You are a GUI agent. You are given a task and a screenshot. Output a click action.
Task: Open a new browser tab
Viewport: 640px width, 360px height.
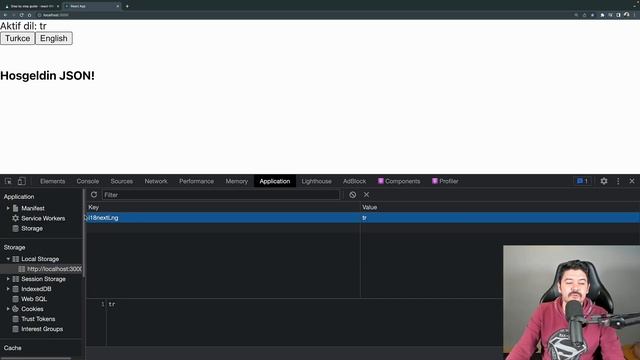click(127, 6)
